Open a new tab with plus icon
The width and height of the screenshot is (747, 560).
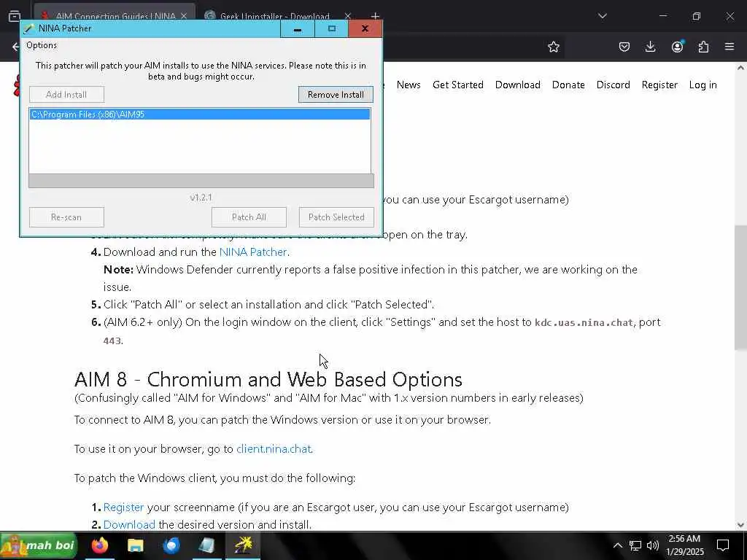376,16
